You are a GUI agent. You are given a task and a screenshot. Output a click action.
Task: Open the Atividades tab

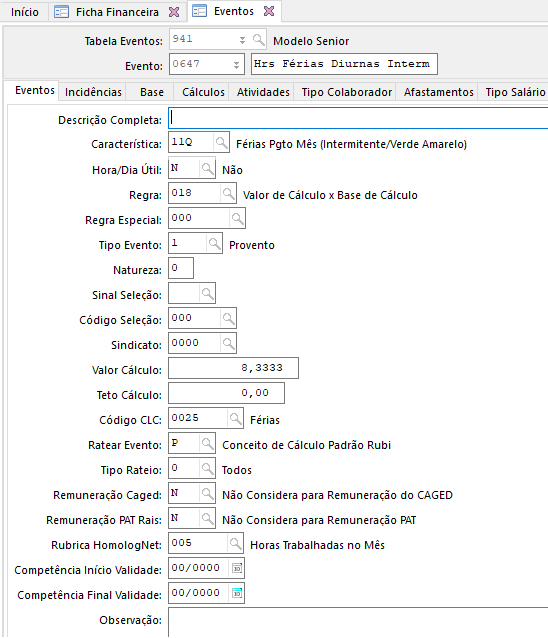click(263, 92)
